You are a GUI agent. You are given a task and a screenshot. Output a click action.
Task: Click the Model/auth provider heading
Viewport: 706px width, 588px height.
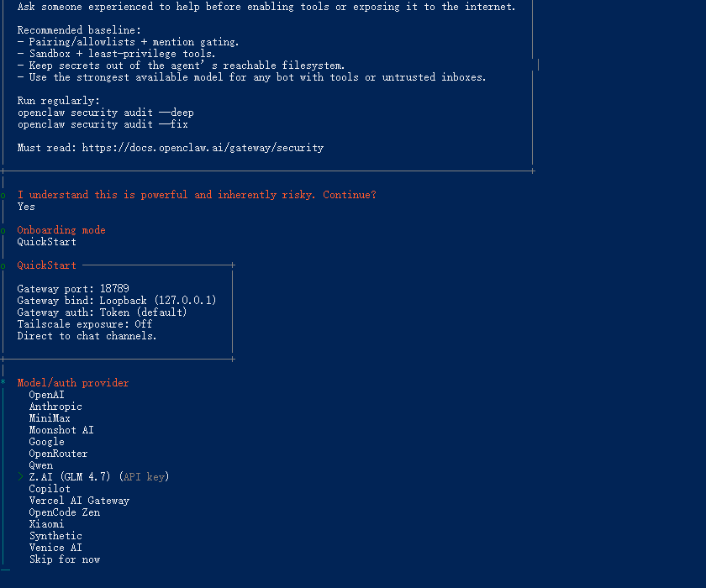73,383
